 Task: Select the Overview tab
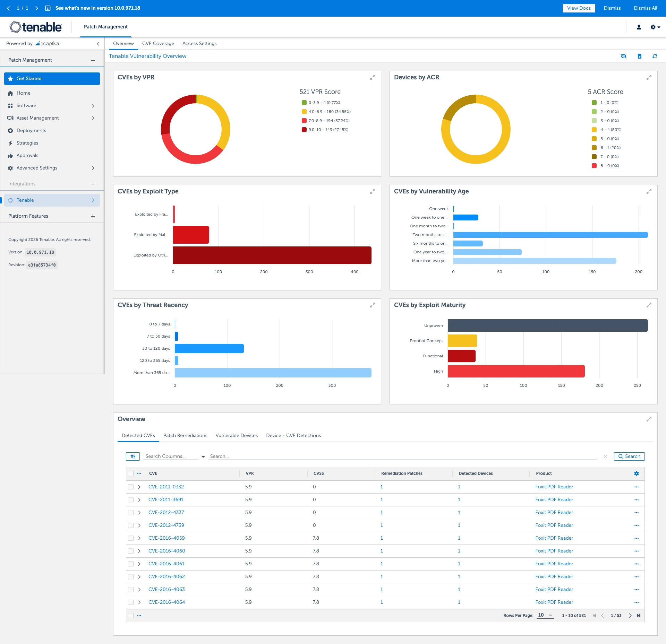pos(123,44)
